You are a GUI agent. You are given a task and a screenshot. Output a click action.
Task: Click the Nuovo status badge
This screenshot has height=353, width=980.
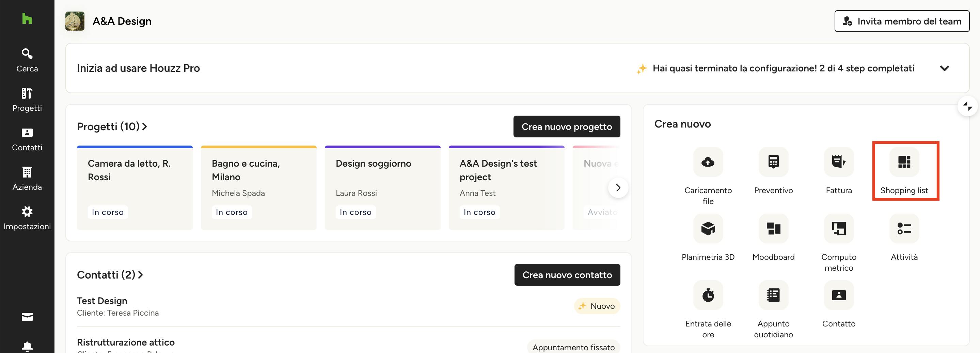tap(597, 306)
